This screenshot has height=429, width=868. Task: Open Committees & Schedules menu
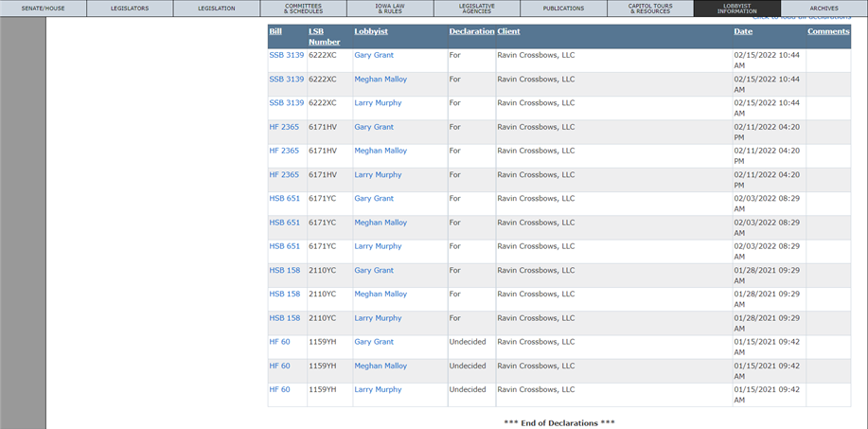point(303,9)
